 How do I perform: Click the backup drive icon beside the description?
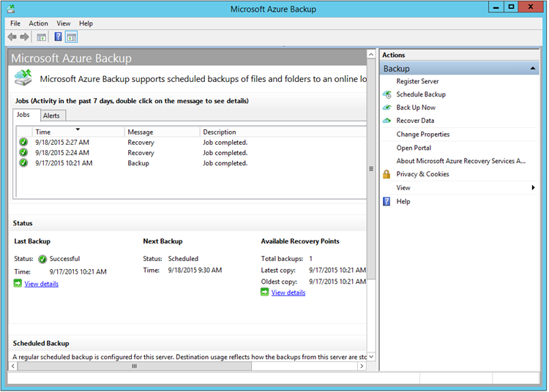pyautogui.click(x=23, y=78)
